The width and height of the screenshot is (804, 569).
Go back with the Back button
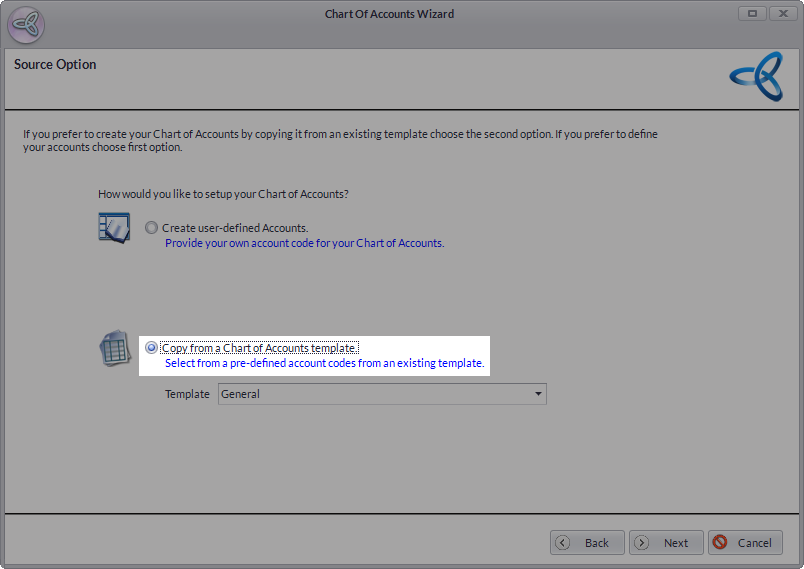click(x=587, y=543)
